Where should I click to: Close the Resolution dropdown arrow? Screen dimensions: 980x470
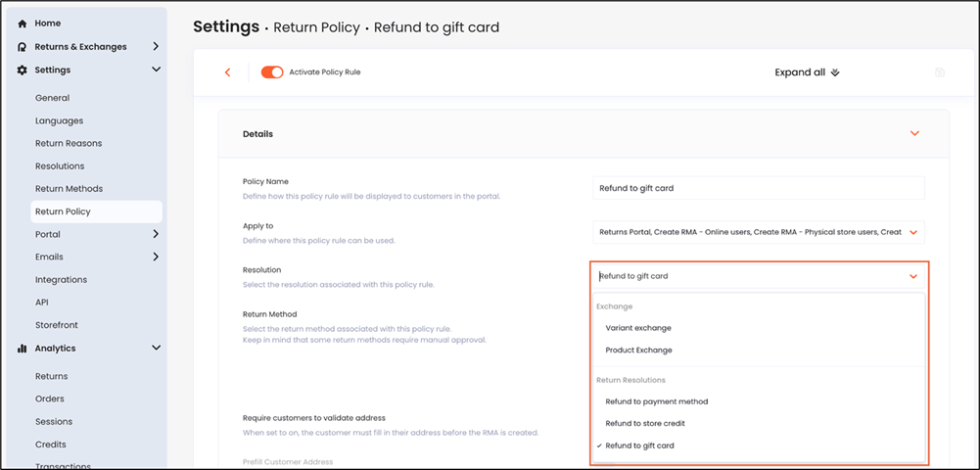(913, 276)
